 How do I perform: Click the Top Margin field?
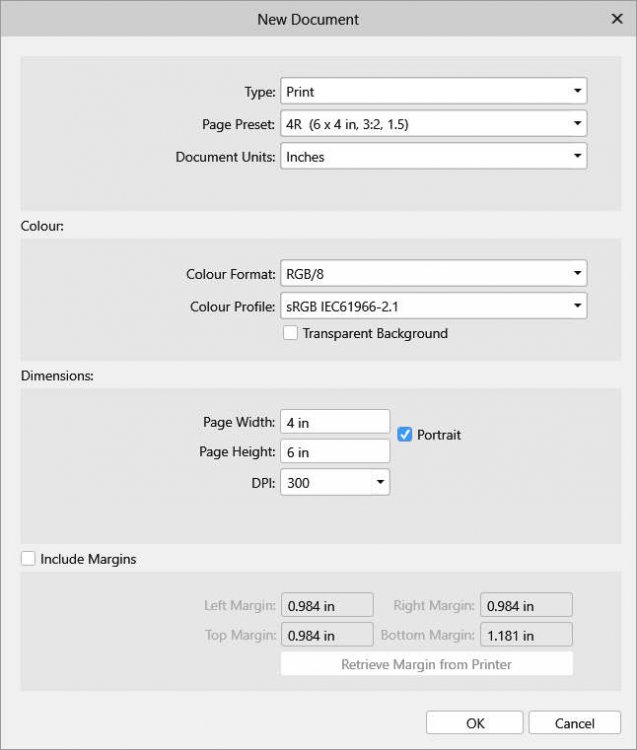coord(327,635)
